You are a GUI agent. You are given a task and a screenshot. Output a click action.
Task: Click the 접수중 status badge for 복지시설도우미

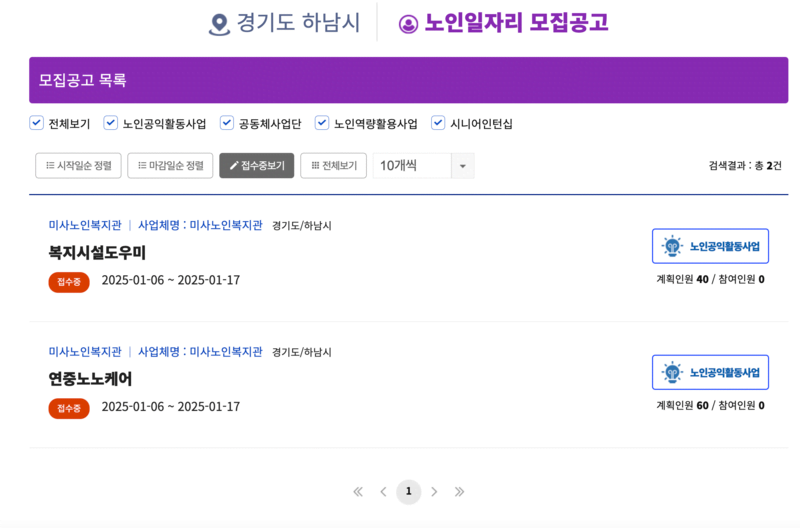69,282
